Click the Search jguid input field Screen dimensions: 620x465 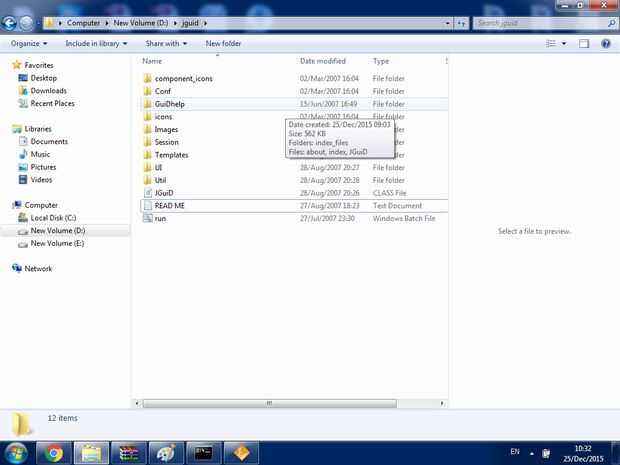[539, 23]
